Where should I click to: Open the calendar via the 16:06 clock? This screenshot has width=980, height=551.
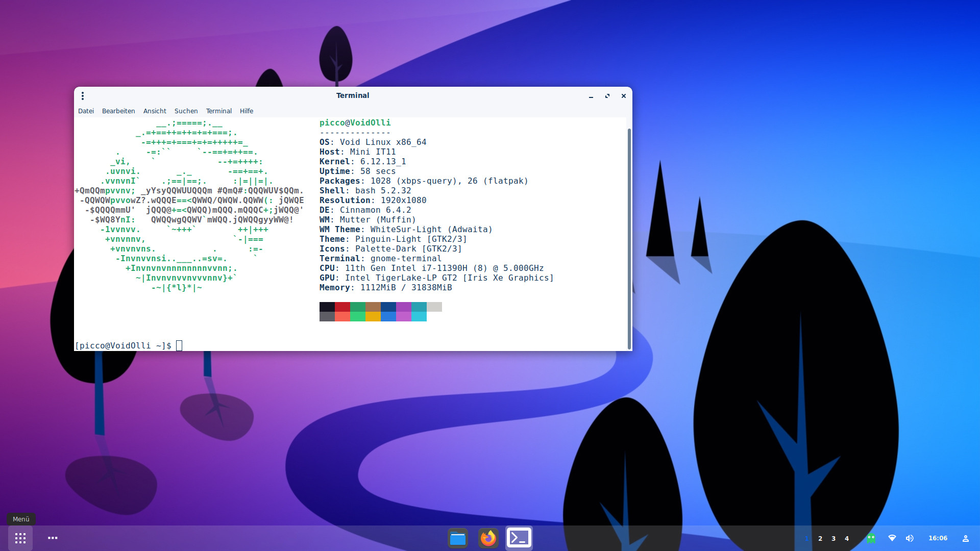point(938,538)
